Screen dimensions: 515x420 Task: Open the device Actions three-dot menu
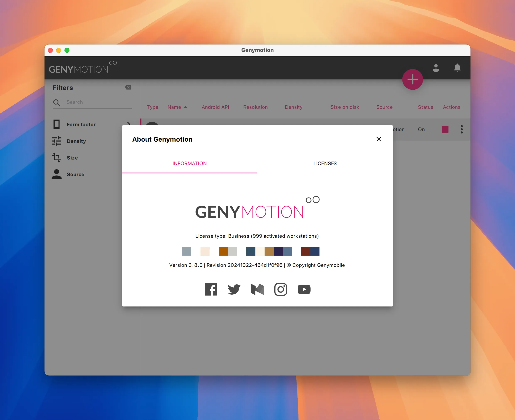tap(462, 129)
